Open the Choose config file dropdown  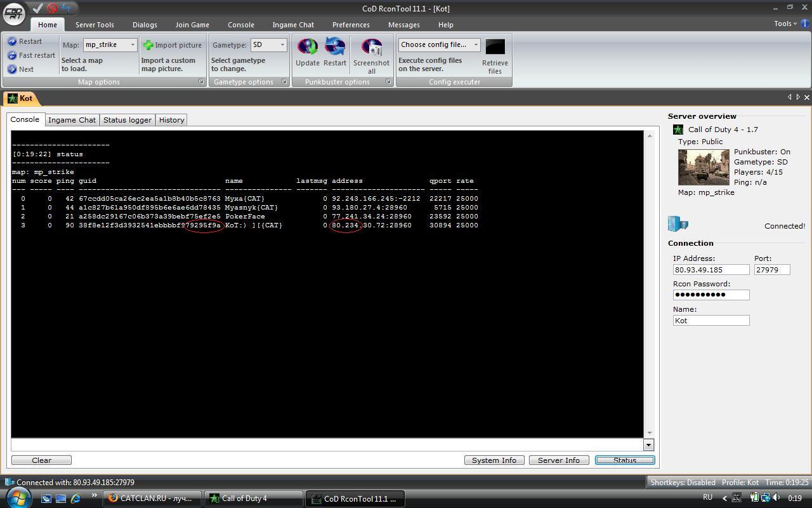(439, 44)
